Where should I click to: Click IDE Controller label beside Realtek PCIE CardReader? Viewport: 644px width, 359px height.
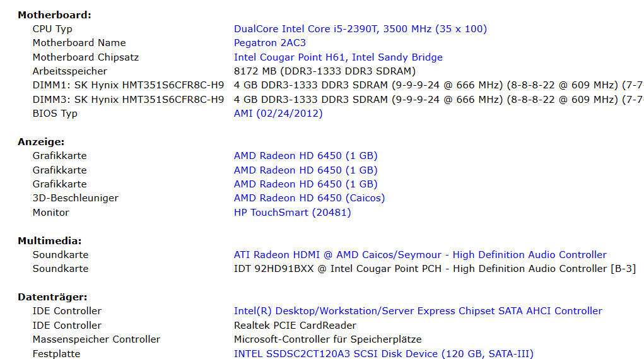pyautogui.click(x=67, y=326)
